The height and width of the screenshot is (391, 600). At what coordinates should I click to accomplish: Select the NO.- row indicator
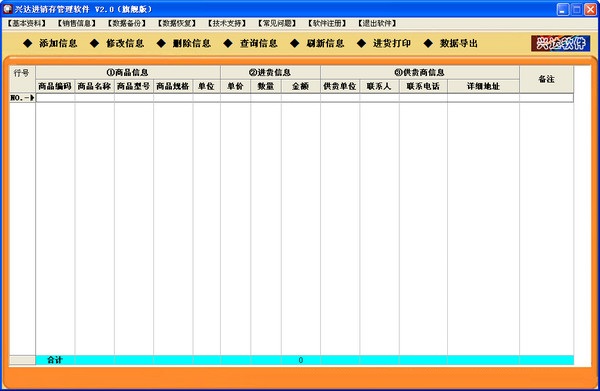coord(22,98)
